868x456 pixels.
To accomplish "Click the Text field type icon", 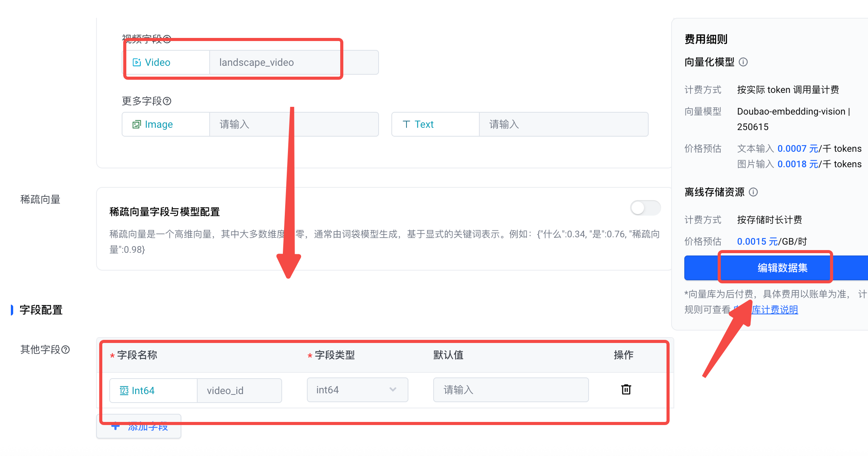I will click(x=406, y=124).
